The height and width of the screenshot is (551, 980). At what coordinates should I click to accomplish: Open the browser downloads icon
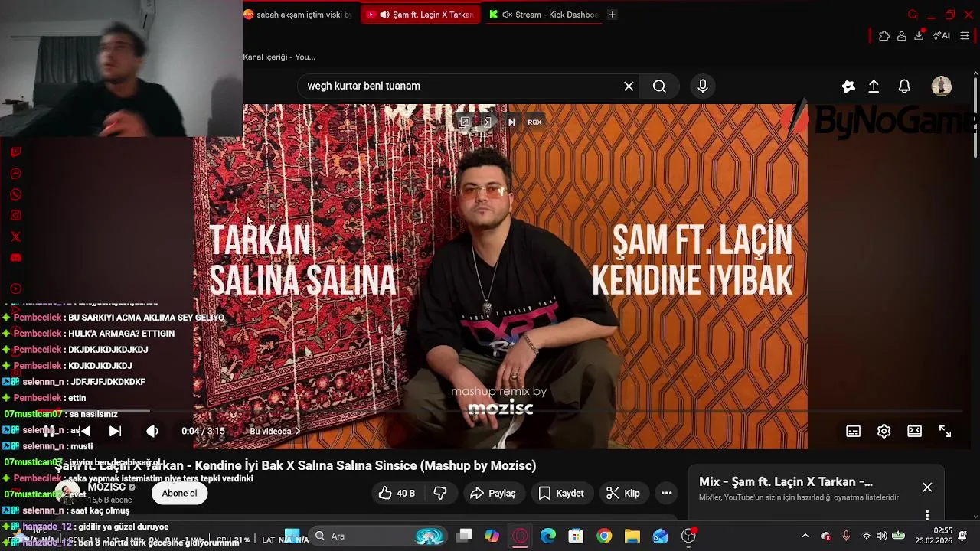[919, 36]
